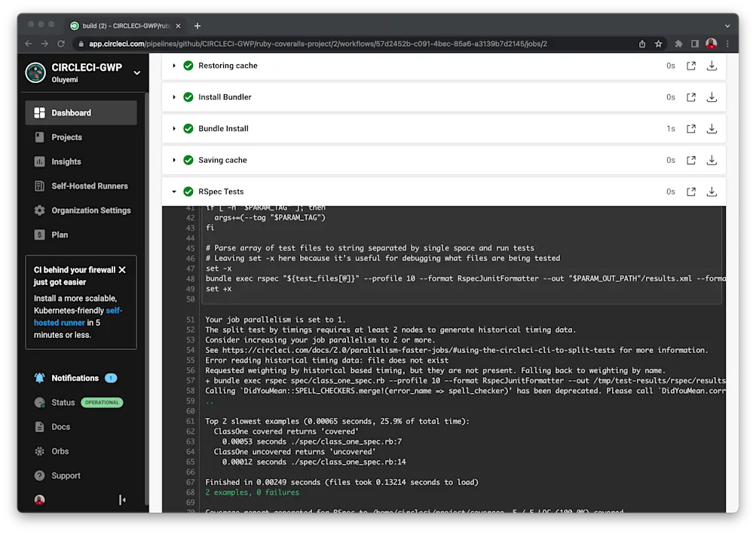Open the browser extensions puzzle icon
Image resolution: width=756 pixels, height=534 pixels.
(x=679, y=44)
